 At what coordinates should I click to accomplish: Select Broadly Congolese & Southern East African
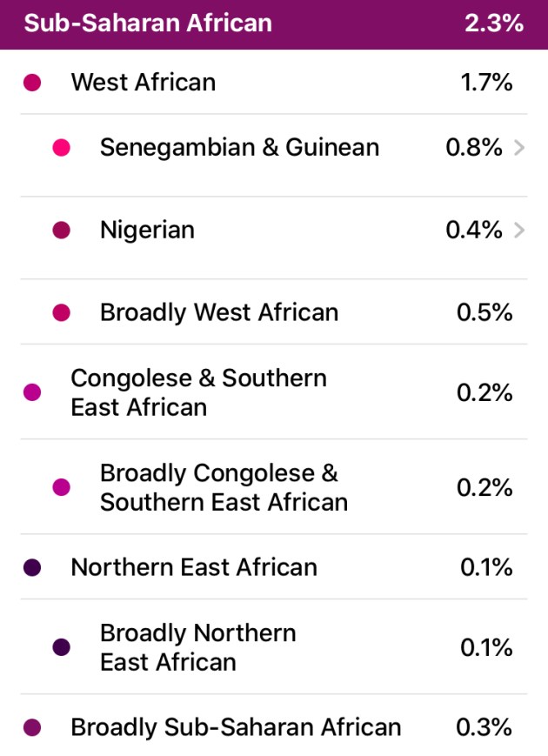224,487
